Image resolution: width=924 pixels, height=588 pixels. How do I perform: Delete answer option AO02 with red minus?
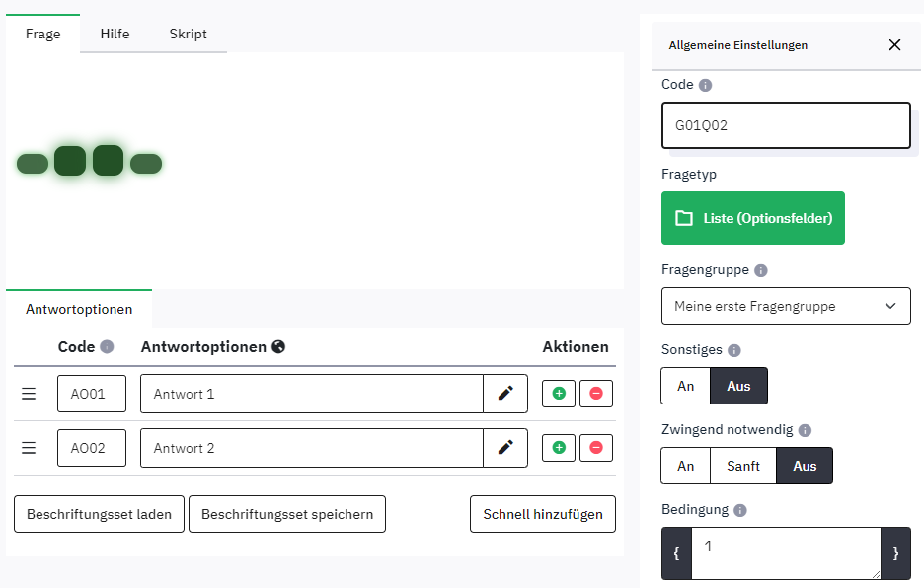click(595, 448)
